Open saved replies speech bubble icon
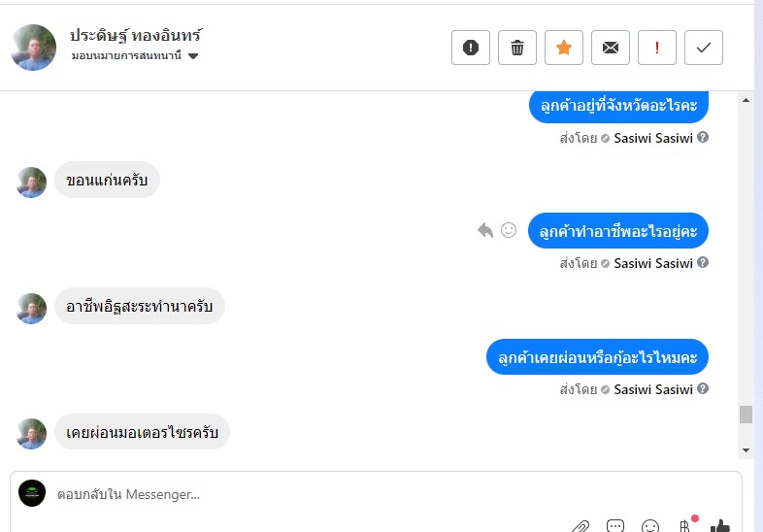This screenshot has height=532, width=763. pyautogui.click(x=615, y=526)
